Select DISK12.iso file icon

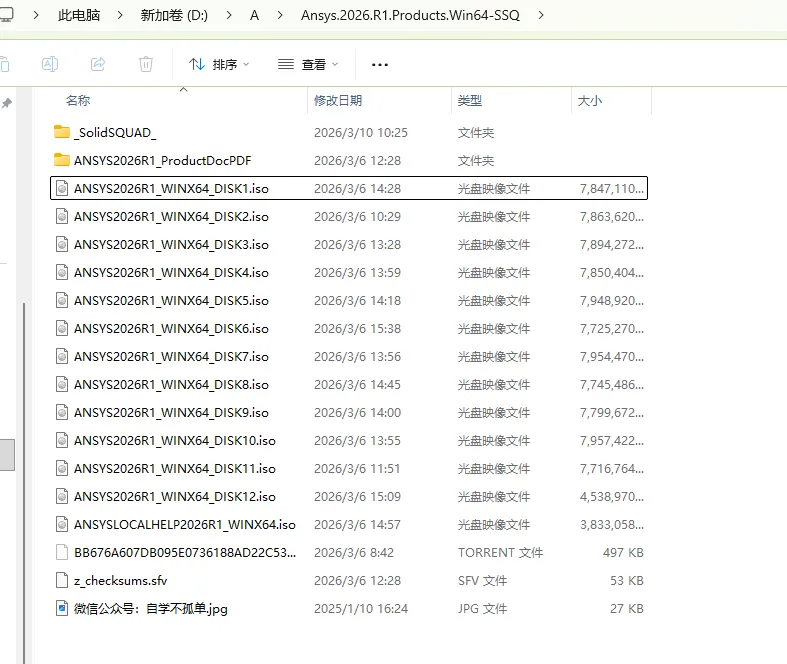click(62, 496)
